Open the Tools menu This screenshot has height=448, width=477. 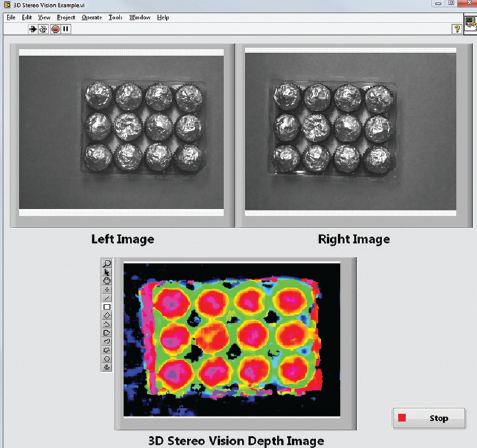click(x=115, y=17)
